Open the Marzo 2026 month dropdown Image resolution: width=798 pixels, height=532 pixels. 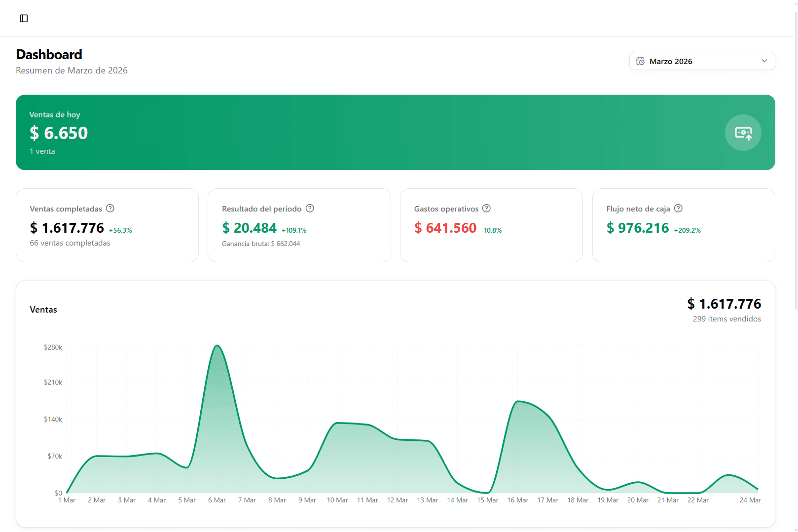[x=701, y=61]
